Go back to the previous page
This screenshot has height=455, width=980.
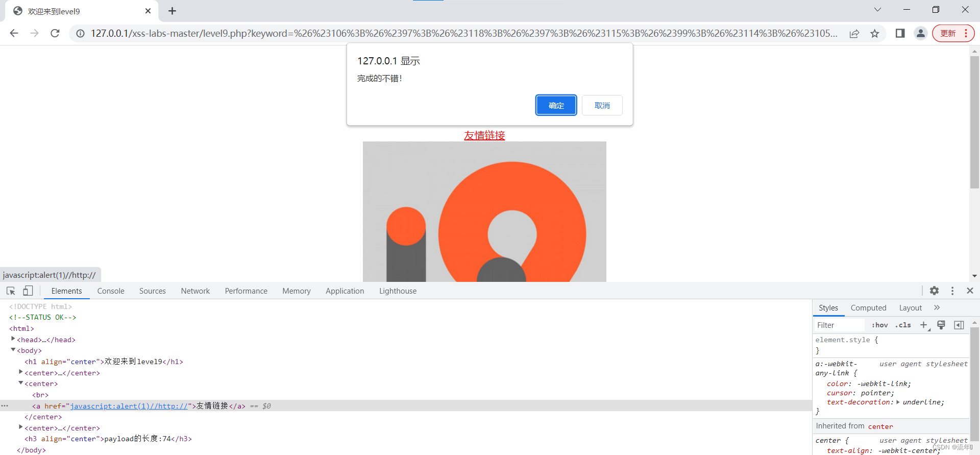tap(14, 33)
